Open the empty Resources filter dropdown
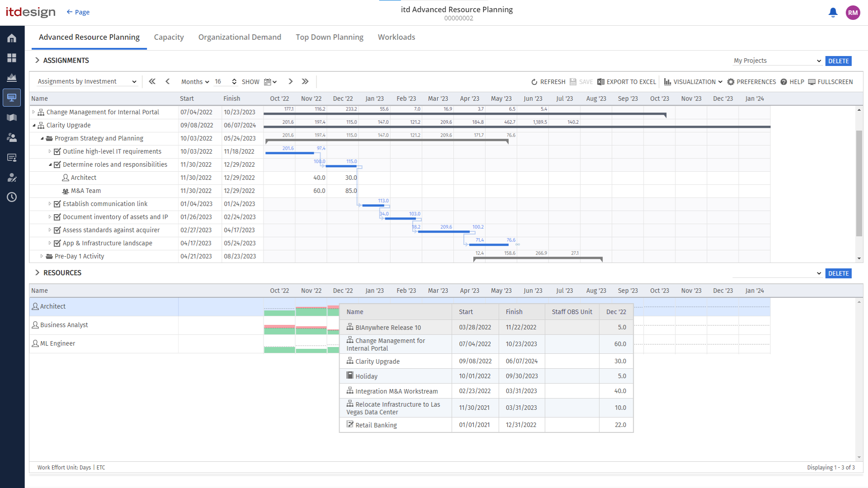This screenshot has width=868, height=488. coord(777,273)
